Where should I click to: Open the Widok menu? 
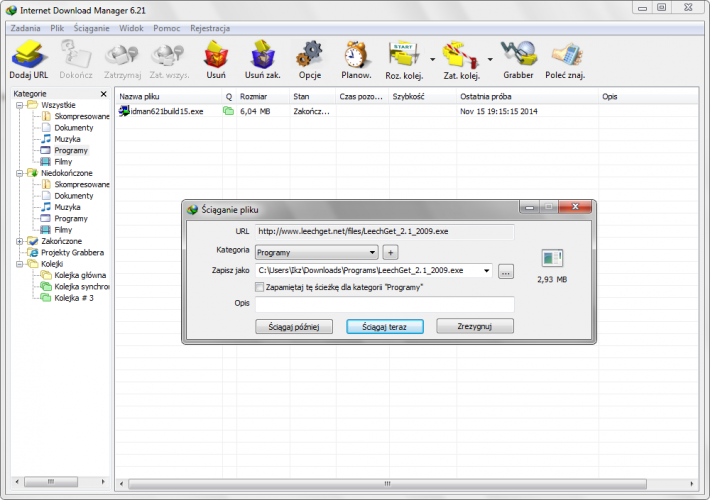[x=131, y=28]
